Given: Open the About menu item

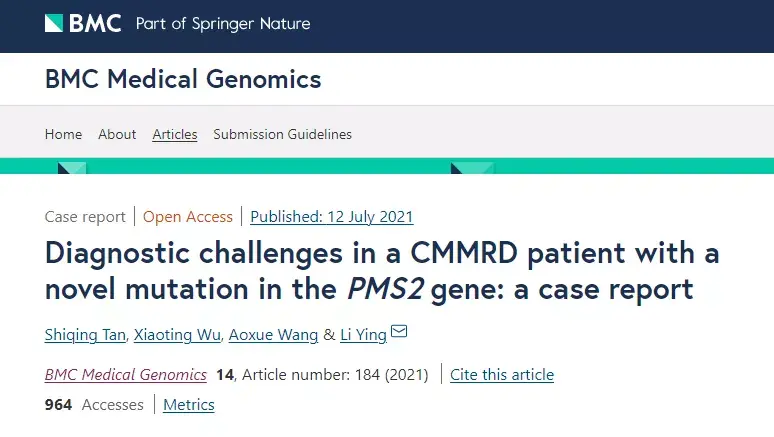Looking at the screenshot, I should 117,134.
